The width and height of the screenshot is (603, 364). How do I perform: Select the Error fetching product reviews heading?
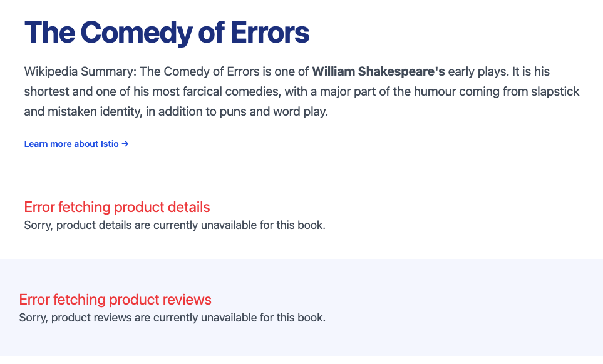point(115,300)
